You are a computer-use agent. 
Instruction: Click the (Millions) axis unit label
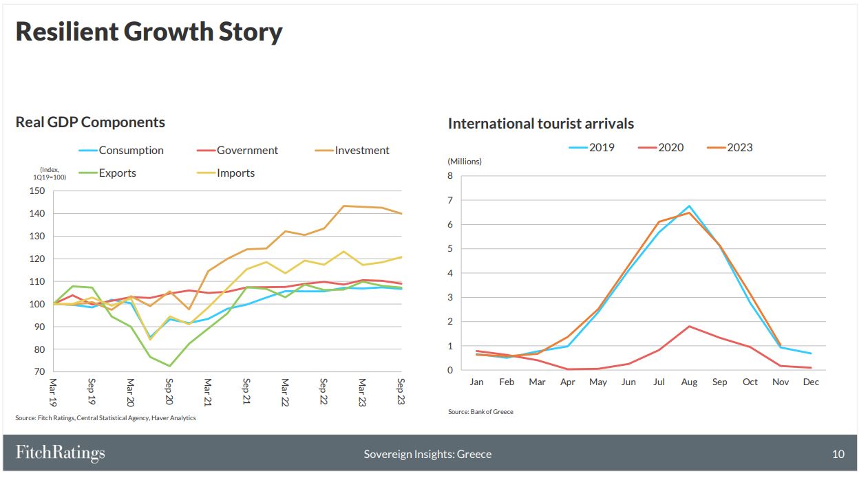coord(465,162)
